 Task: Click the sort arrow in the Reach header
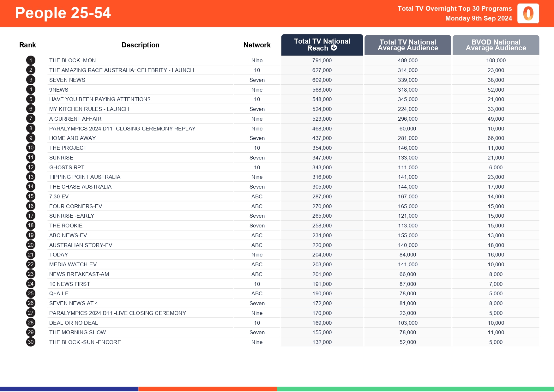coord(334,48)
